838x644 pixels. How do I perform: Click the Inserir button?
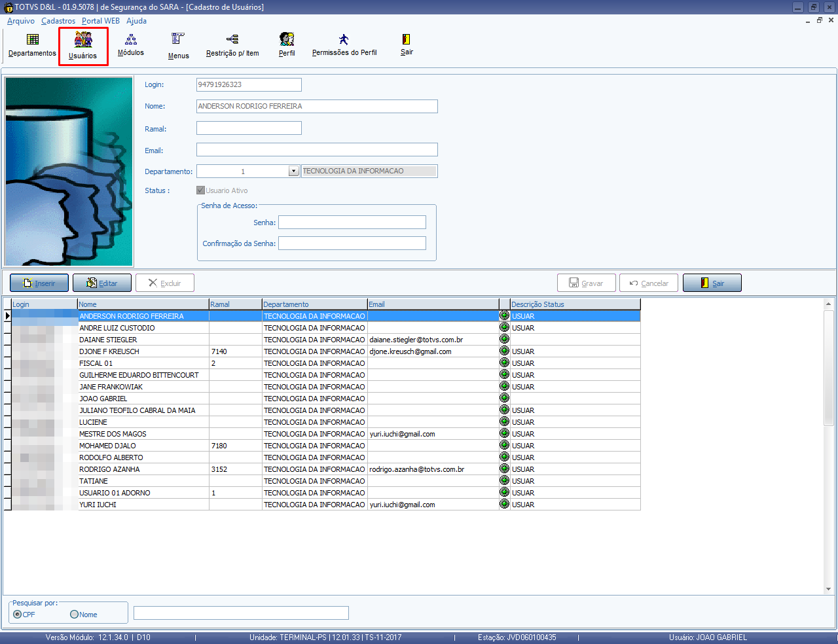[39, 283]
